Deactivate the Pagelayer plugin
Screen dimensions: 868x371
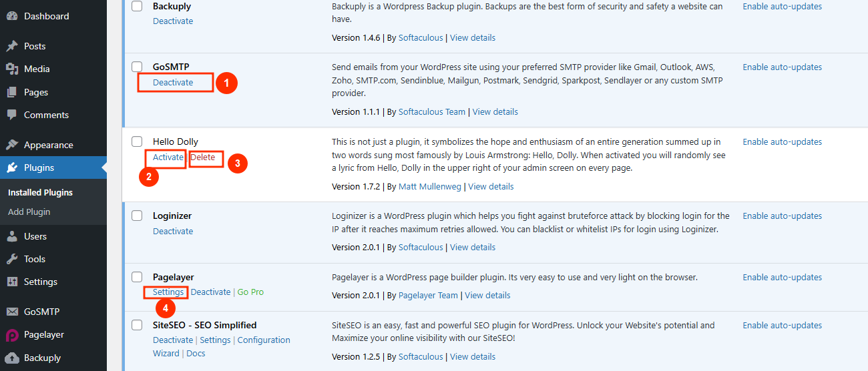[x=211, y=292]
